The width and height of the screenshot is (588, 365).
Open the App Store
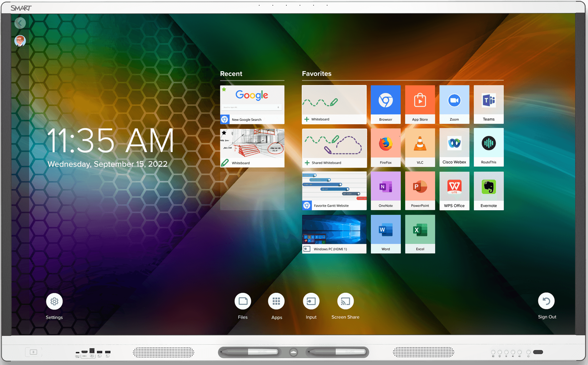pos(420,104)
